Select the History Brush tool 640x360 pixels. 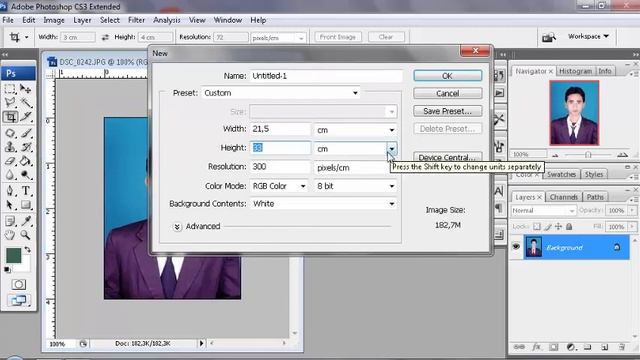pos(26,147)
